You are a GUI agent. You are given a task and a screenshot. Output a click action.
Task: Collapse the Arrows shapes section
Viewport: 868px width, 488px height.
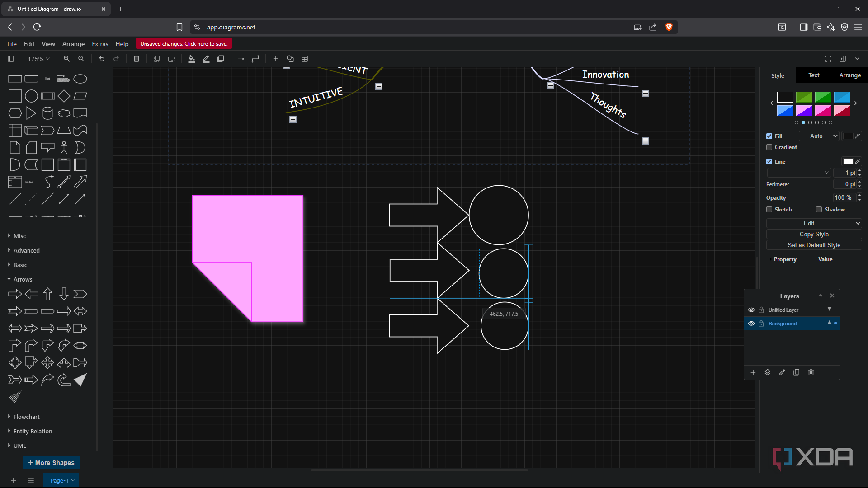tap(23, 279)
